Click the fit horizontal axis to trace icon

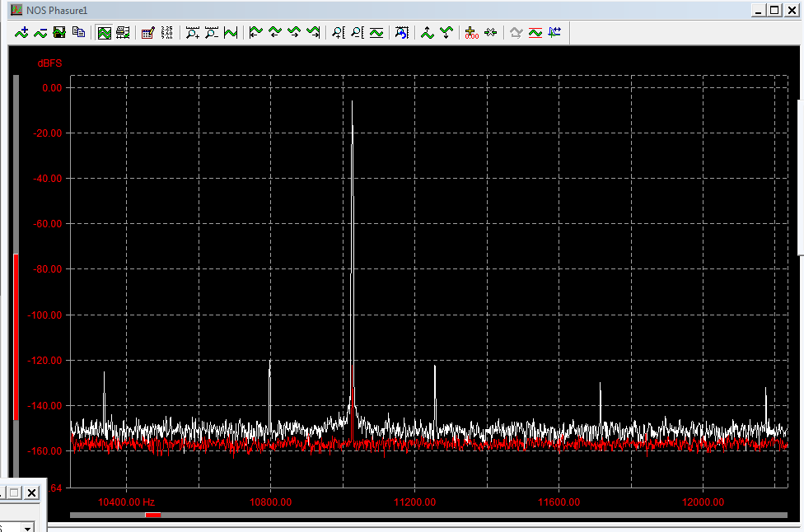tap(231, 33)
